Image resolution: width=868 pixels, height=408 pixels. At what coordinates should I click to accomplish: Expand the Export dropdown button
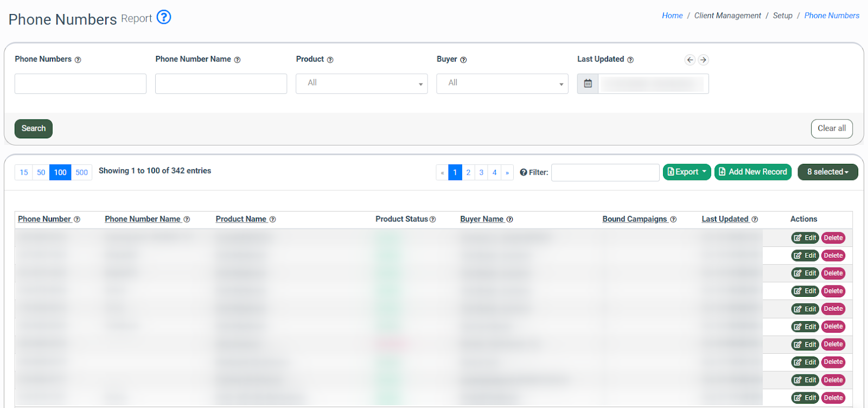(686, 172)
